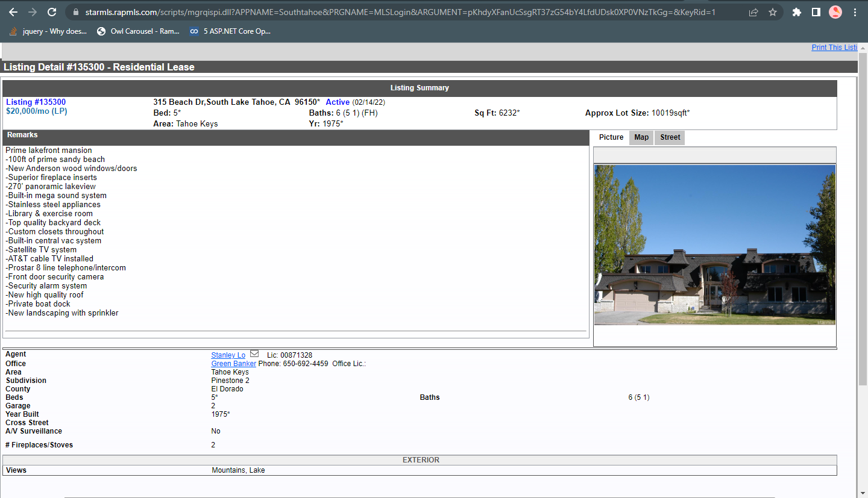Open the Stanley Lo agent link

(x=228, y=355)
